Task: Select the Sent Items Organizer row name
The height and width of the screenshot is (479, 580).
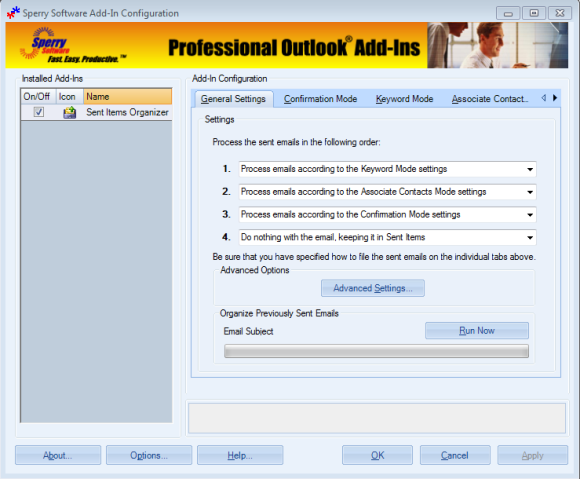Action: 127,112
